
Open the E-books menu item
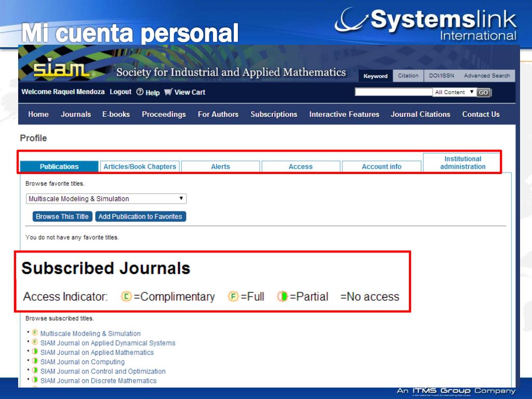116,114
